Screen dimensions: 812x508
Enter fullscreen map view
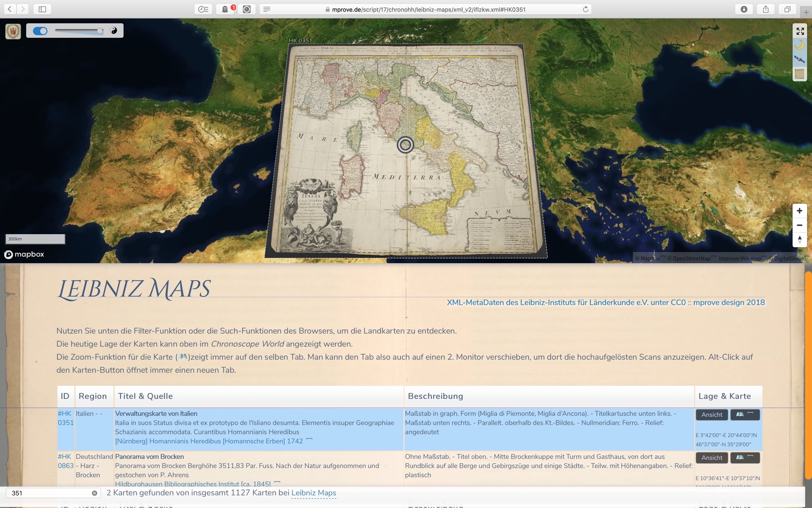(x=800, y=31)
